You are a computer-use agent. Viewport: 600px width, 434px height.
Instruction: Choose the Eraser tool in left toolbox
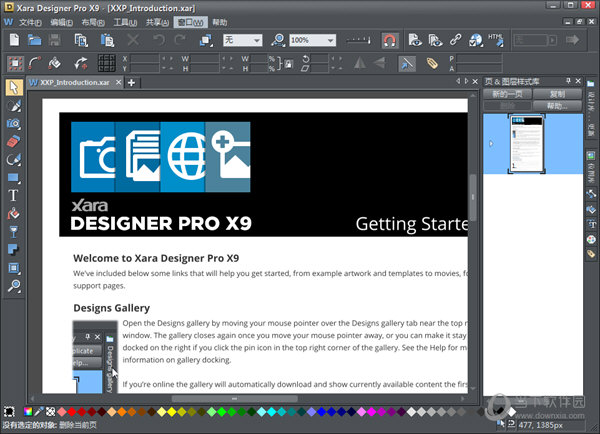click(x=13, y=141)
